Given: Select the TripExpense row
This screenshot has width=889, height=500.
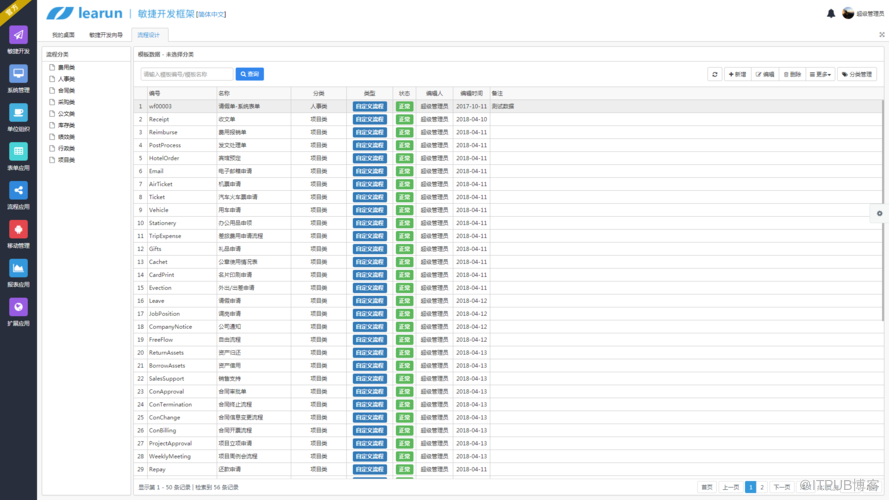Looking at the screenshot, I should pyautogui.click(x=508, y=236).
